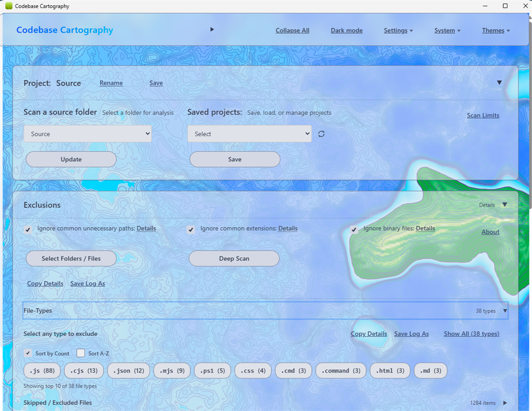Exclude the .json (12) file type
Image resolution: width=532 pixels, height=411 pixels.
tap(129, 371)
